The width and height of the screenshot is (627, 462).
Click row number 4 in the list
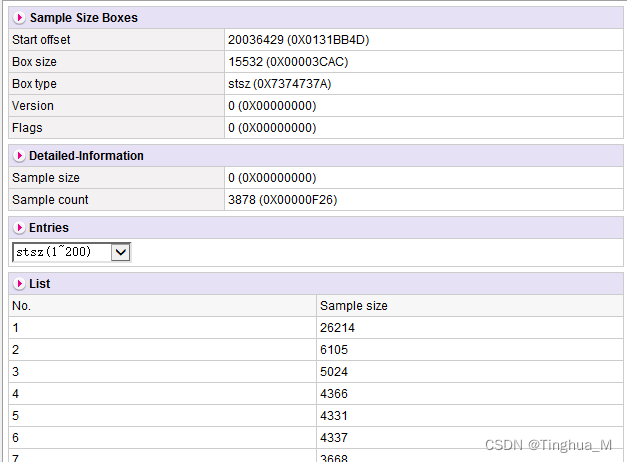[x=16, y=394]
